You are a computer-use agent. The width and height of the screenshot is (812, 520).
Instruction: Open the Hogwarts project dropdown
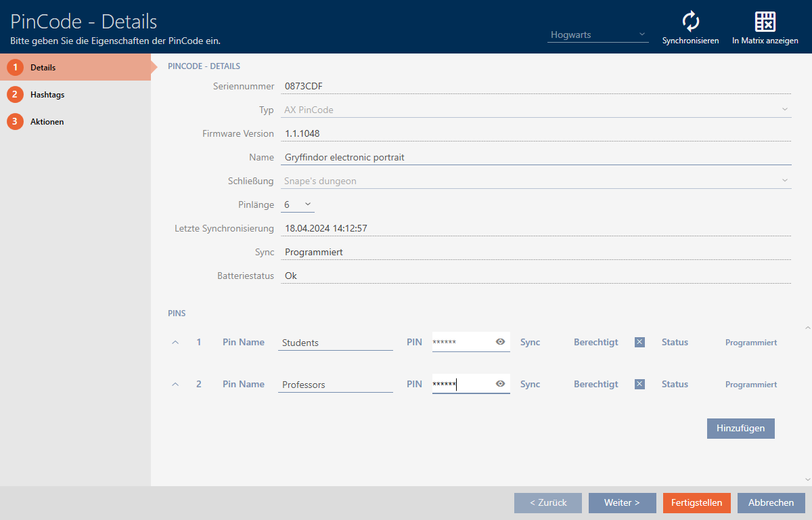click(x=597, y=35)
